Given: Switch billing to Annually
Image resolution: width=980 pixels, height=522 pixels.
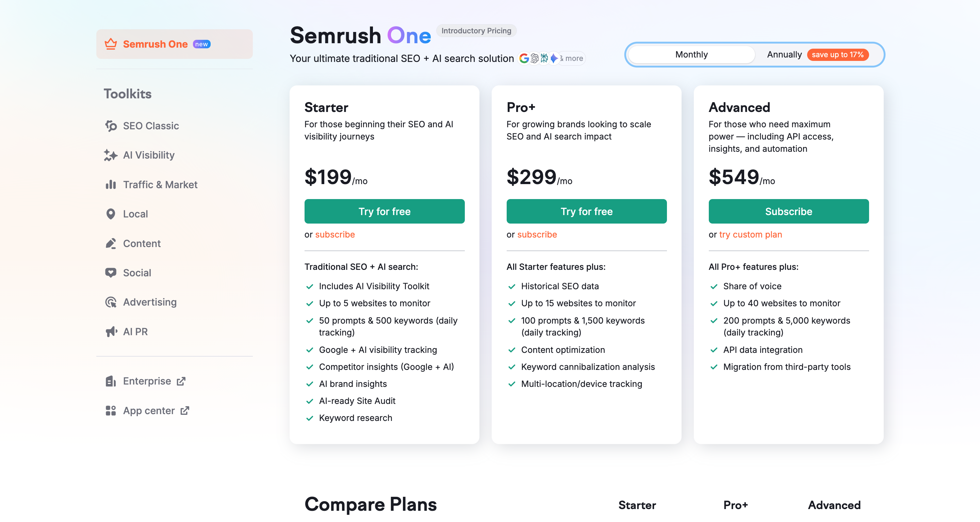Looking at the screenshot, I should tap(784, 55).
